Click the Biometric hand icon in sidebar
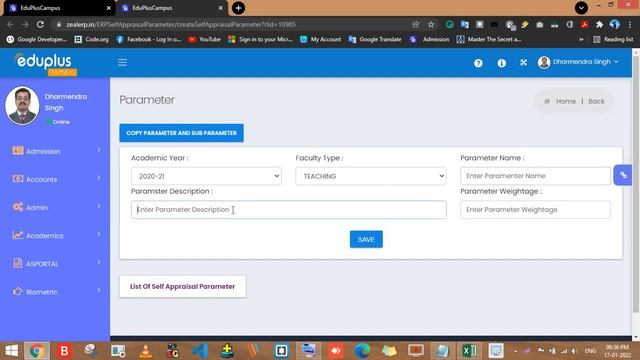 [x=18, y=291]
